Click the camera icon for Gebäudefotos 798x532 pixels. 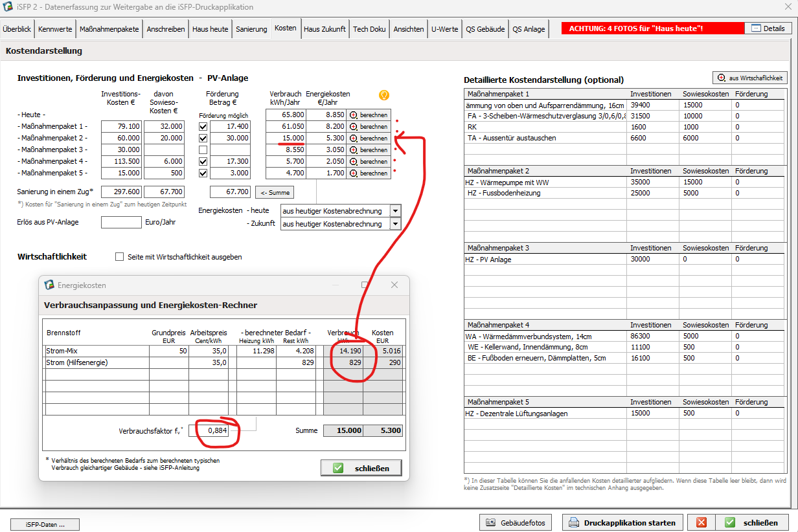pos(492,523)
